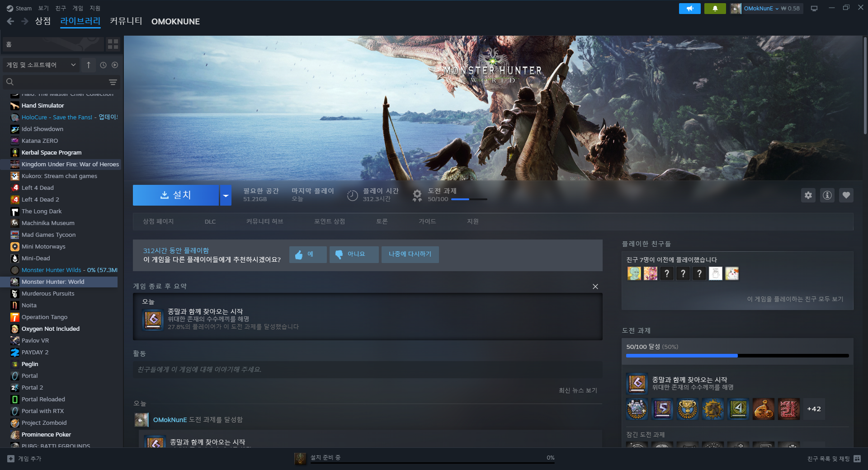
Task: Click the library search magnifier icon
Action: [10, 82]
